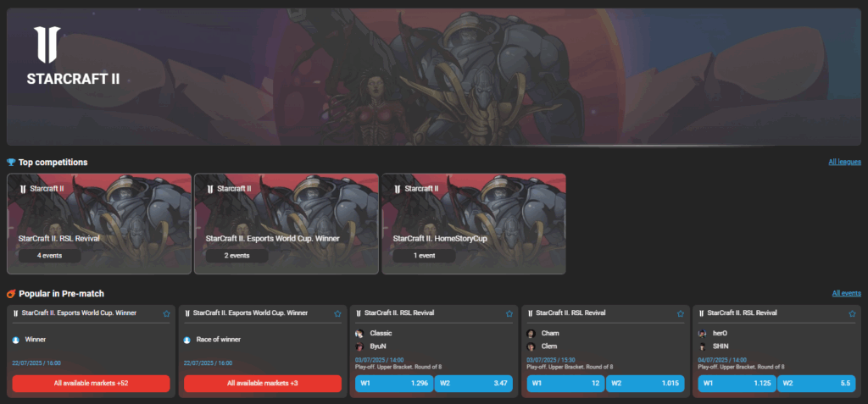Click Classic player avatar

coord(359,334)
